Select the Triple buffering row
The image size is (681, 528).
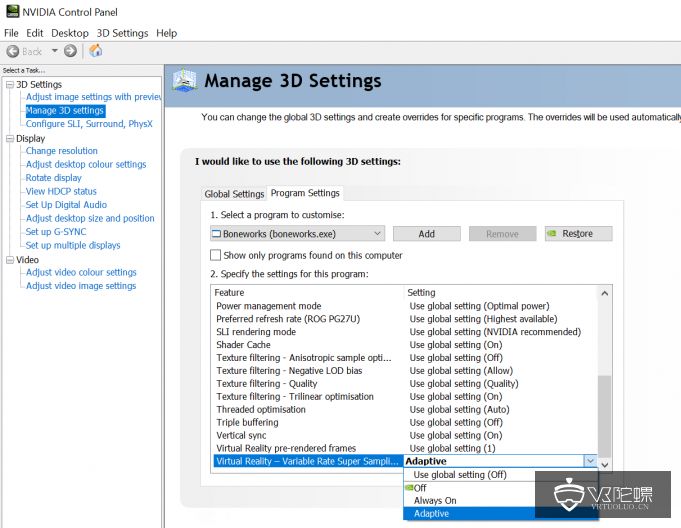(405, 422)
